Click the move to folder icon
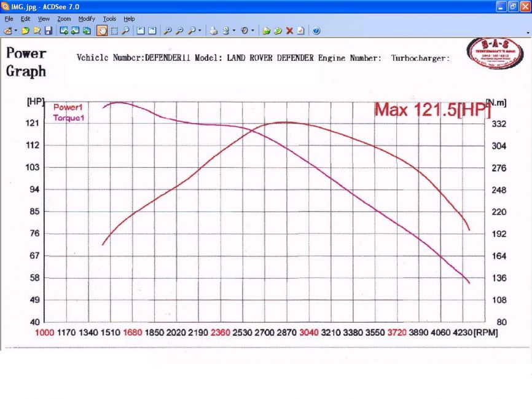532x399 pixels. (267, 31)
